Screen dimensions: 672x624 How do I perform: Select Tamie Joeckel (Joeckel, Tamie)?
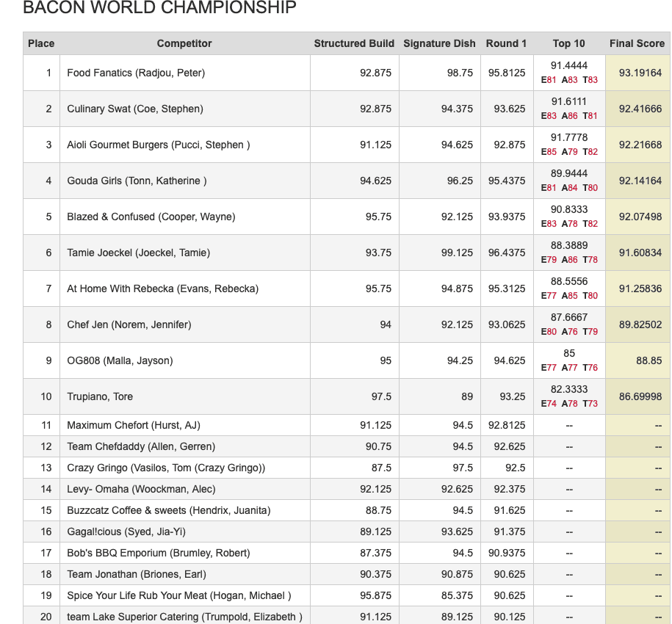pos(138,253)
